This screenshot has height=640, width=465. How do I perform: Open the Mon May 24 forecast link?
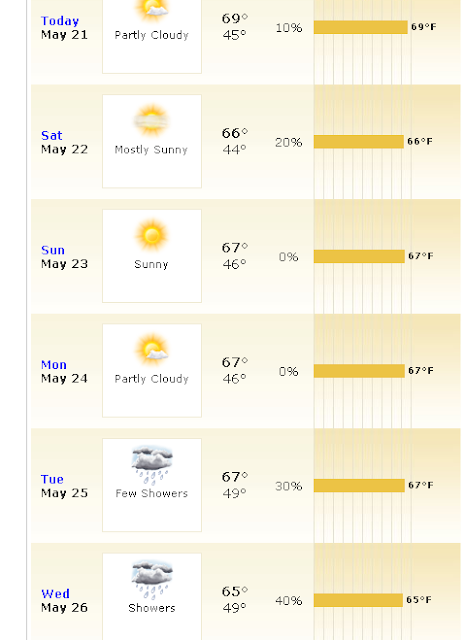point(53,365)
